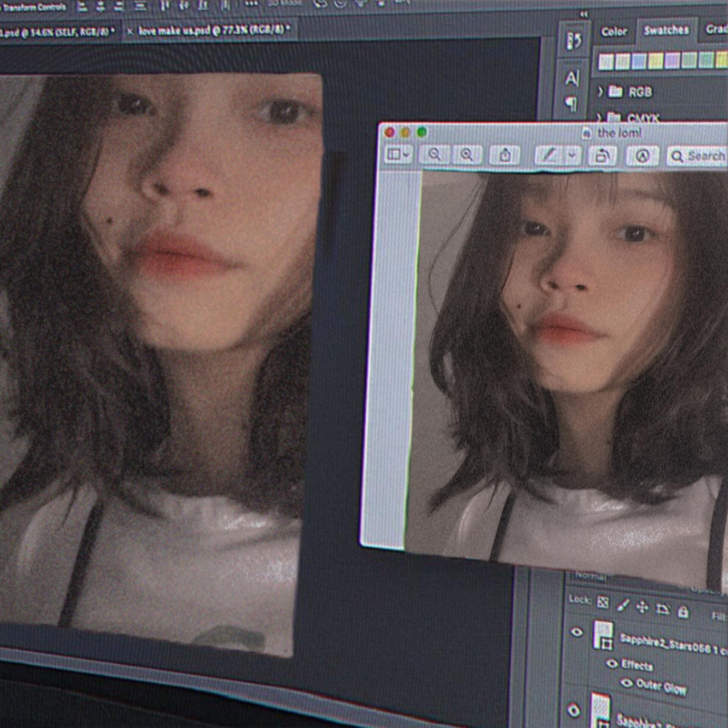Lock all with padlock icon
Viewport: 728px width, 728px height.
[x=683, y=612]
